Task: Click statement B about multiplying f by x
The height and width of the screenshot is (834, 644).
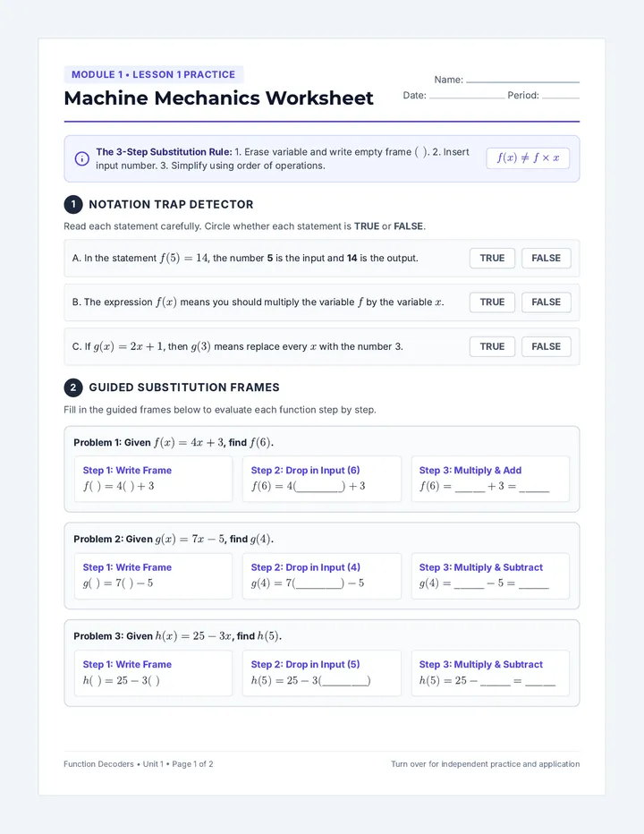Action: point(258,302)
